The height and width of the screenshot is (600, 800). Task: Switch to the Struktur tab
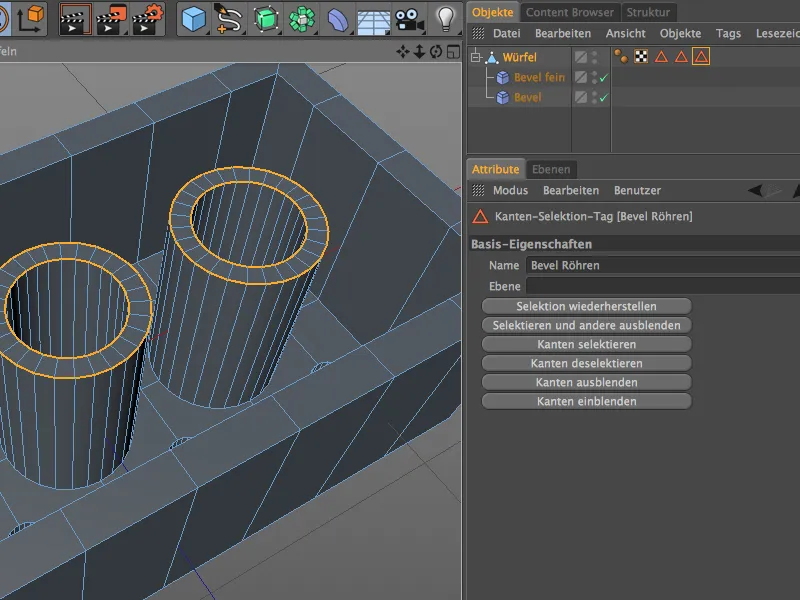[648, 12]
